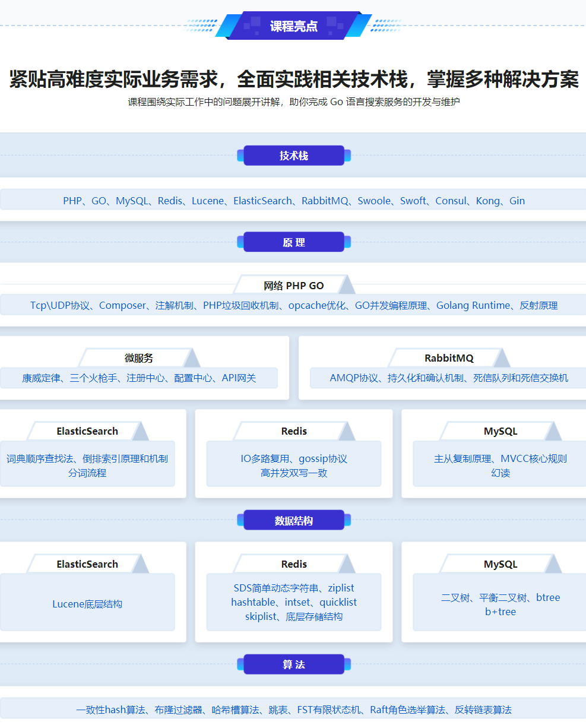Select the RabbitMQ card header
Screen dimensions: 586x728
tap(449, 358)
